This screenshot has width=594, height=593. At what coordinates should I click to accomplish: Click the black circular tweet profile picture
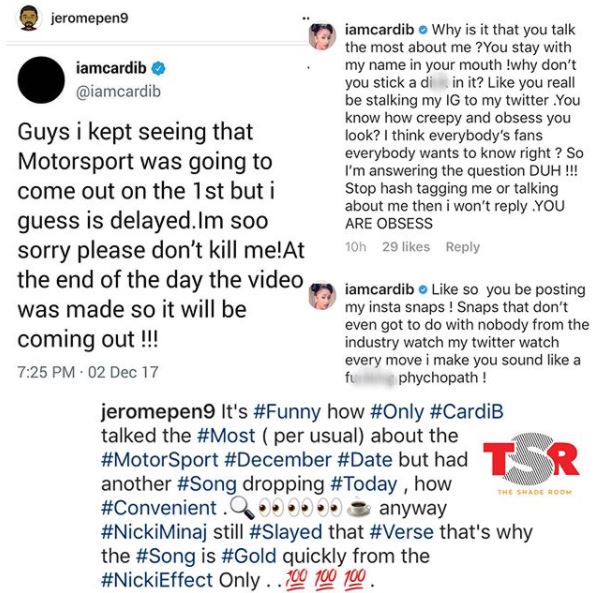41,80
